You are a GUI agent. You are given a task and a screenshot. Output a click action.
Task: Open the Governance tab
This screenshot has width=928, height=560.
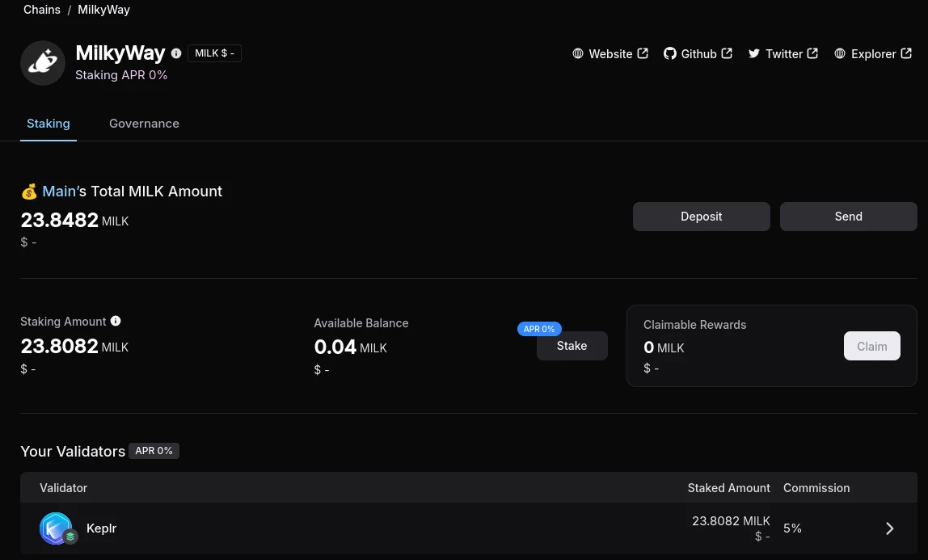[144, 124]
